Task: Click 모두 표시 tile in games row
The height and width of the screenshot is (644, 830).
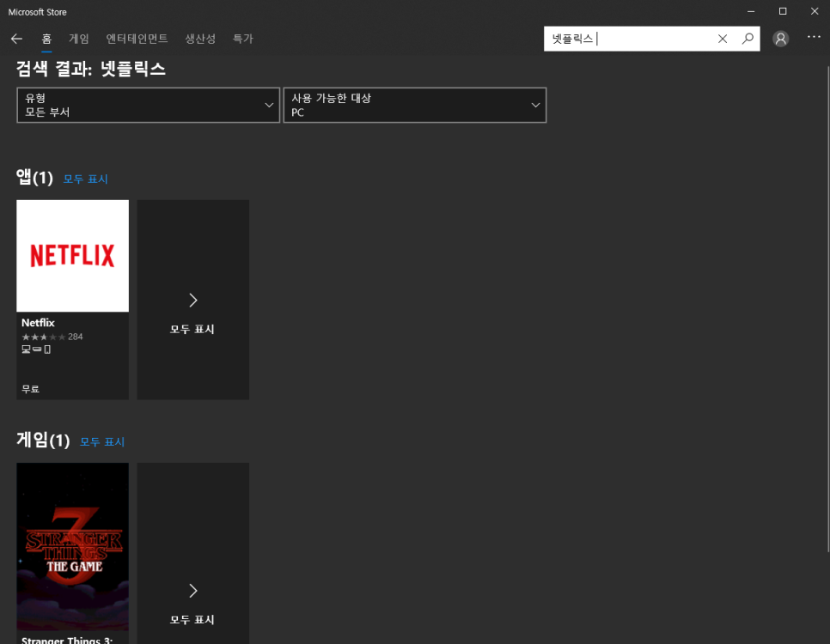Action: click(x=192, y=554)
